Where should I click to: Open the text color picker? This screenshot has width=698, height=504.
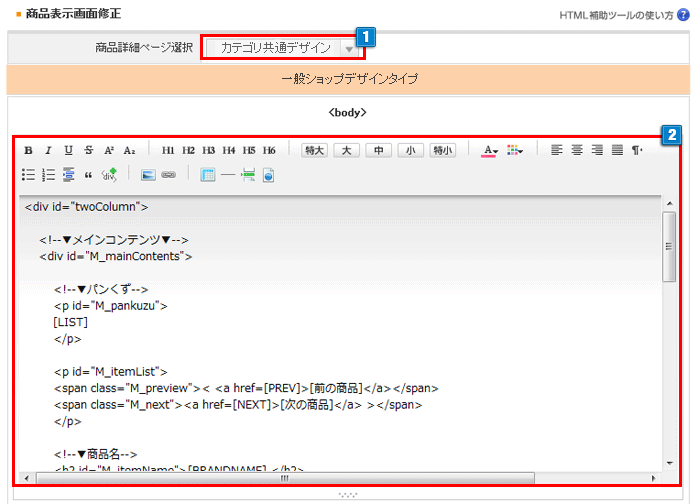[x=490, y=150]
